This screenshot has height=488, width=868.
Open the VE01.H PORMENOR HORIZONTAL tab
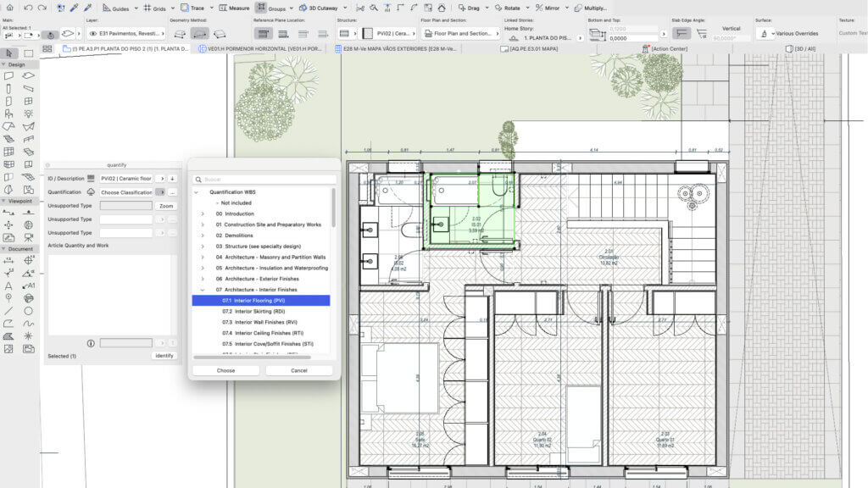click(x=259, y=48)
